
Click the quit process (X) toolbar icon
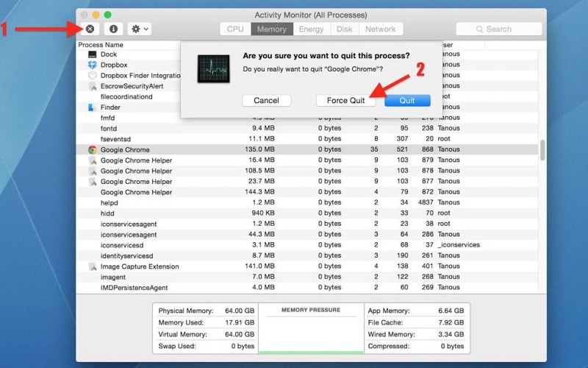coord(90,29)
